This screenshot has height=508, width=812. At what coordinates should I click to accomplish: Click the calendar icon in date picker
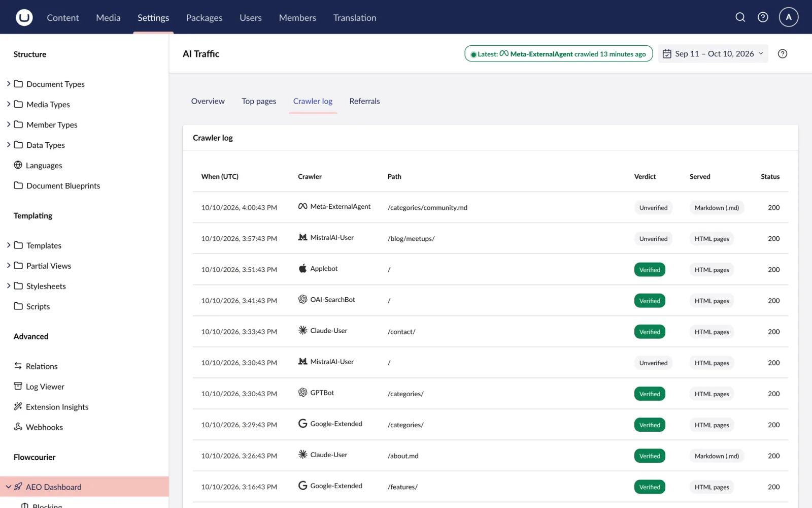tap(667, 54)
